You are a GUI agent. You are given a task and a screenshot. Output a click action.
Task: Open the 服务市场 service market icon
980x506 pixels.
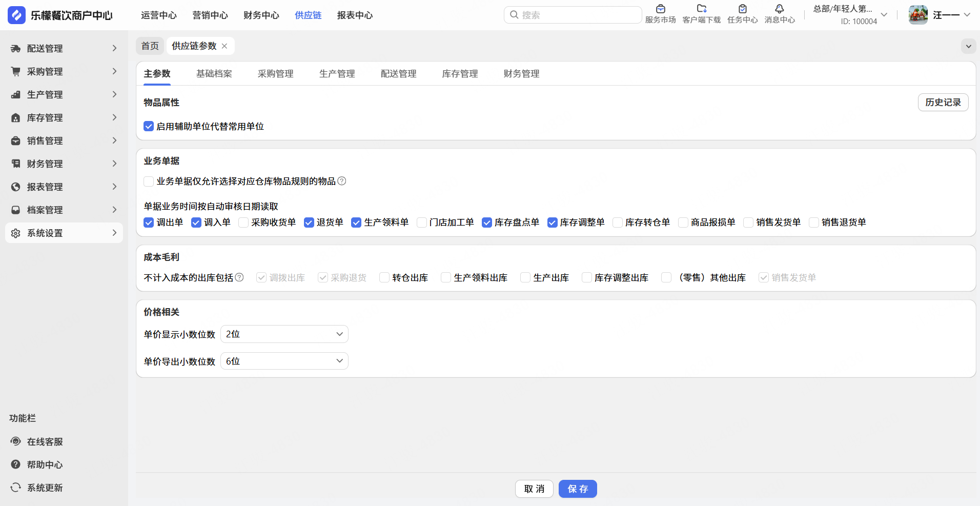[660, 9]
